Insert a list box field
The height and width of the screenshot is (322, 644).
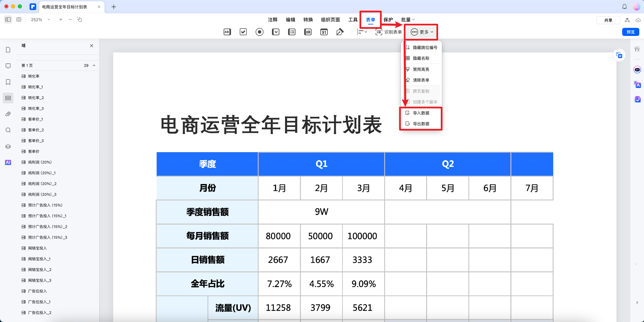292,32
